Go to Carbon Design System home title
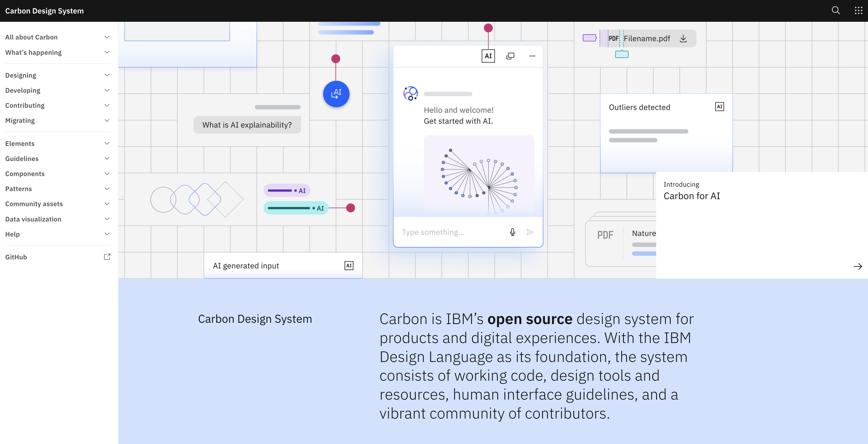 (x=44, y=11)
